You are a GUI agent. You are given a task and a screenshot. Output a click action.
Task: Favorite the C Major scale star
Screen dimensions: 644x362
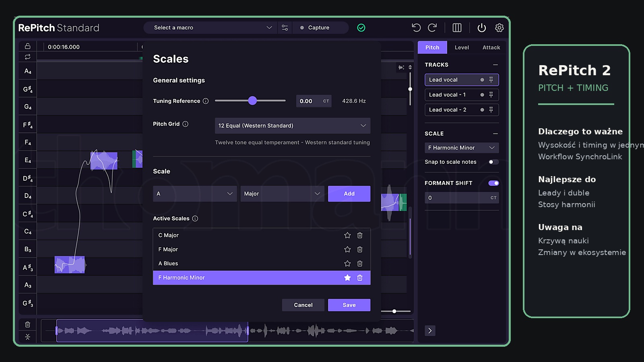coord(347,235)
